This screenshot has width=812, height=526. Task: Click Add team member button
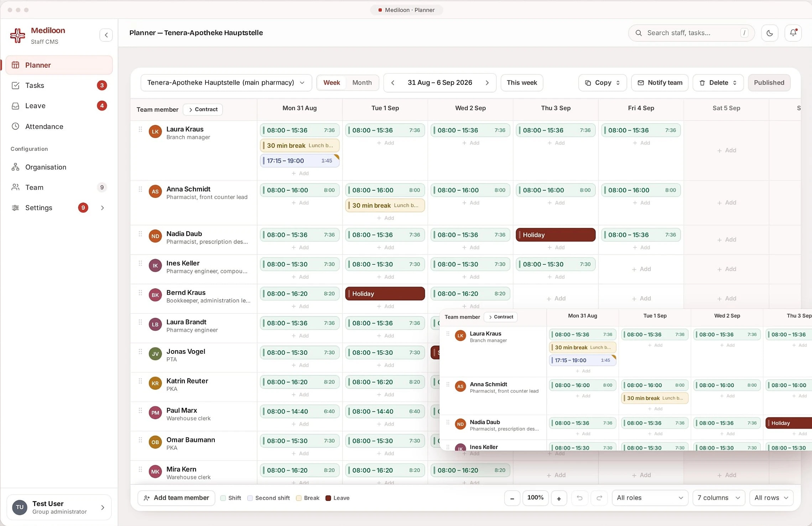click(176, 498)
